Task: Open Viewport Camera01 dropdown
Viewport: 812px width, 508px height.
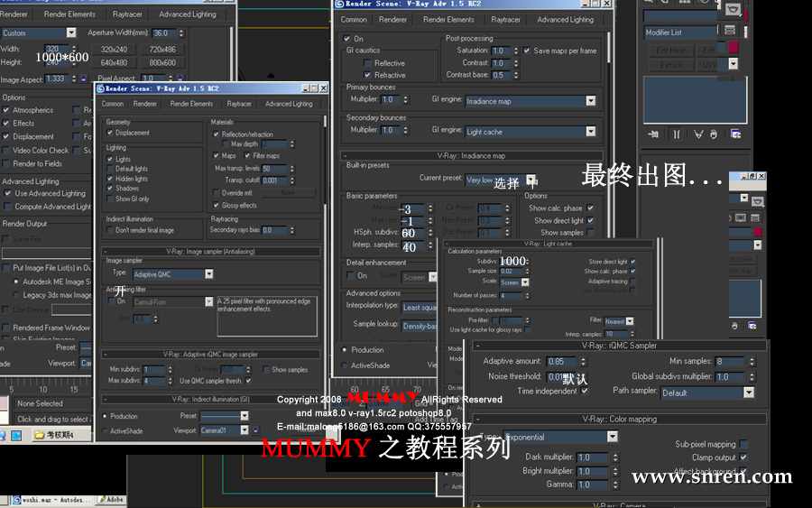Action: (x=225, y=430)
